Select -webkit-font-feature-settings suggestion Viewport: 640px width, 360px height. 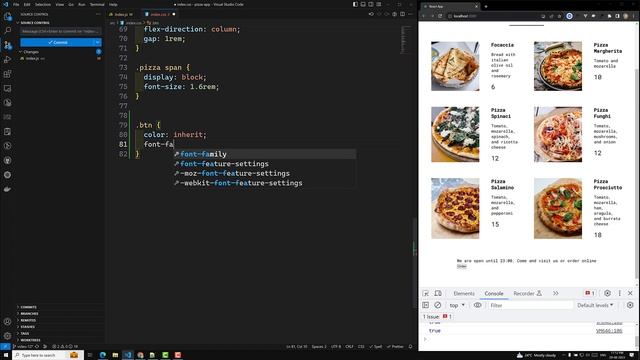(x=265, y=183)
